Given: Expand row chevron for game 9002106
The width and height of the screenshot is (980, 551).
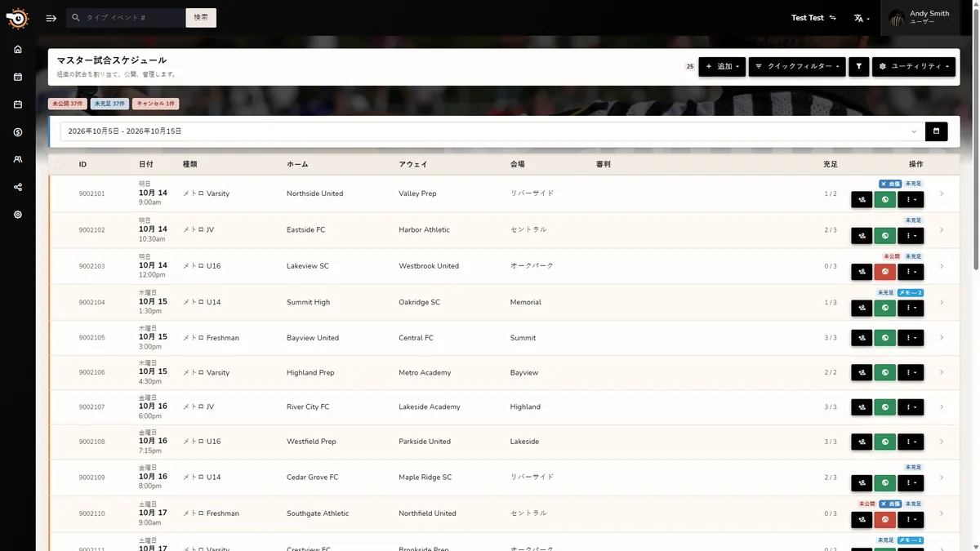Looking at the screenshot, I should click(x=942, y=372).
